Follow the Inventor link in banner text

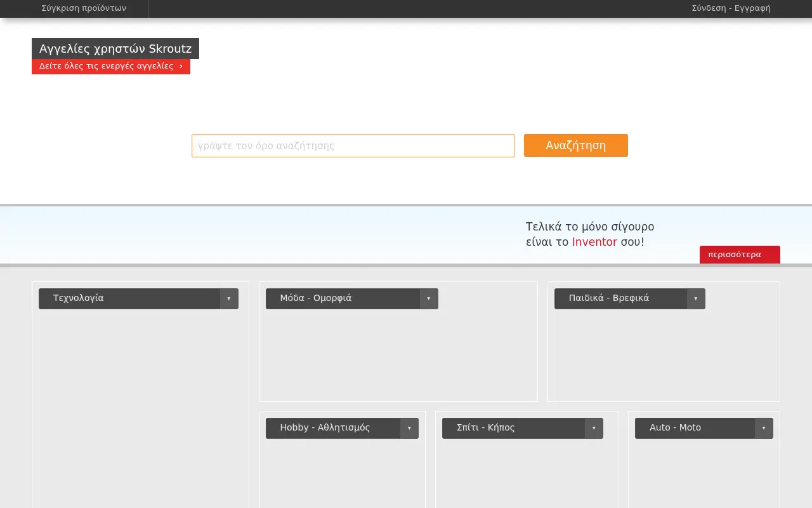click(594, 242)
